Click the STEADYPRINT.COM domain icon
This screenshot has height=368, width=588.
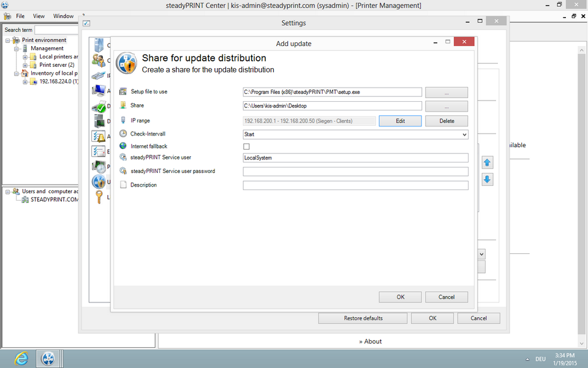25,199
